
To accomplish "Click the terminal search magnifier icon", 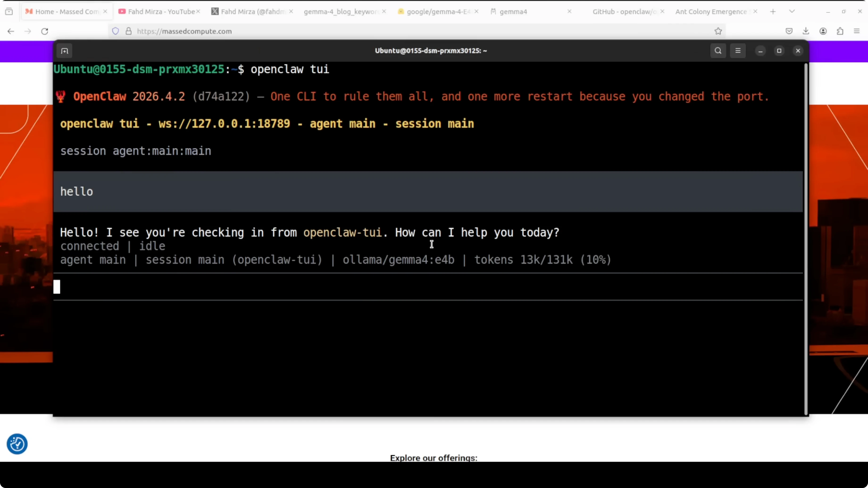I will coord(718,51).
